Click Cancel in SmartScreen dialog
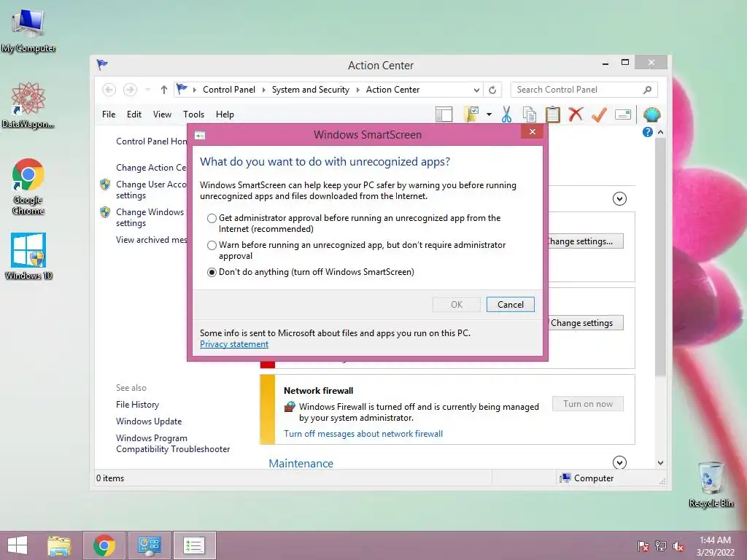Screen dimensions: 747x560 pyautogui.click(x=510, y=304)
